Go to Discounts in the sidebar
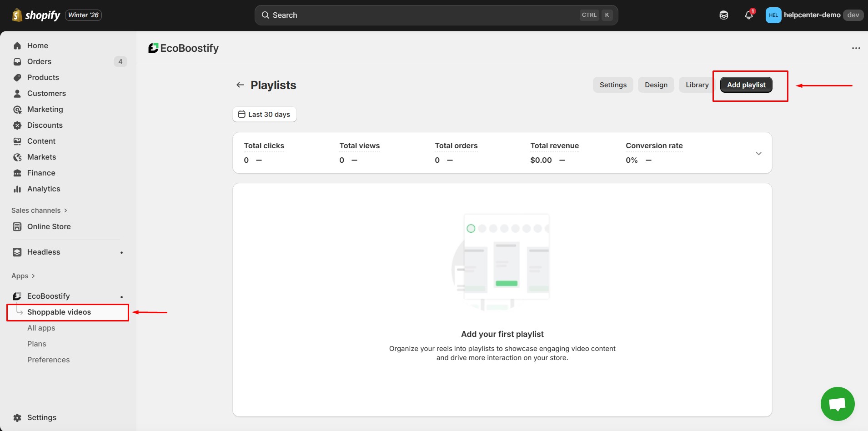The image size is (868, 431). pyautogui.click(x=45, y=125)
